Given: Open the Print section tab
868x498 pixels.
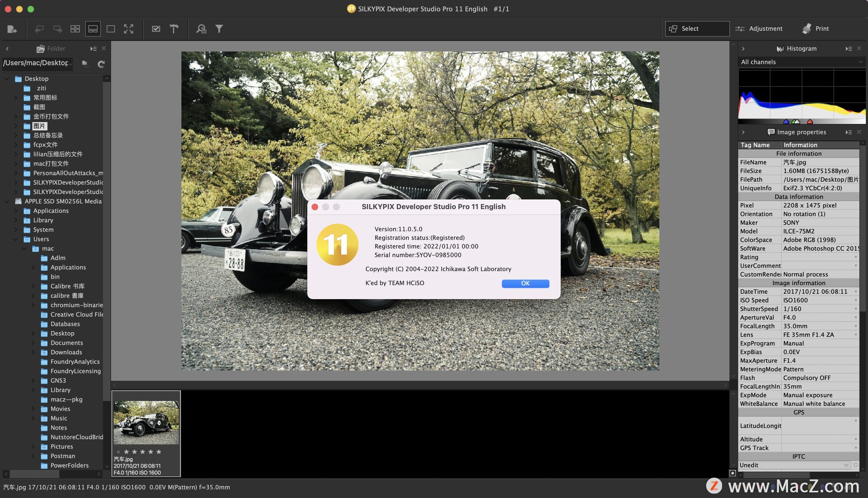Looking at the screenshot, I should click(x=816, y=28).
